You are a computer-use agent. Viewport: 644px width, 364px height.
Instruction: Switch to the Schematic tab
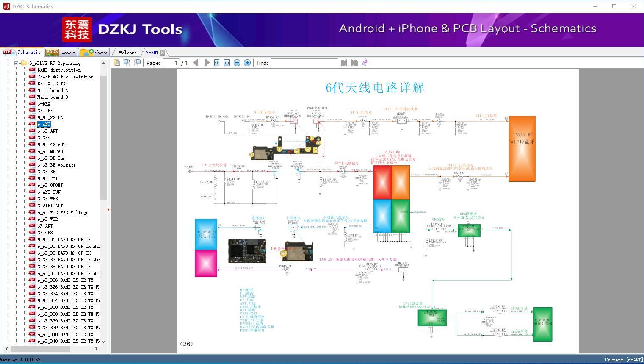[22, 52]
